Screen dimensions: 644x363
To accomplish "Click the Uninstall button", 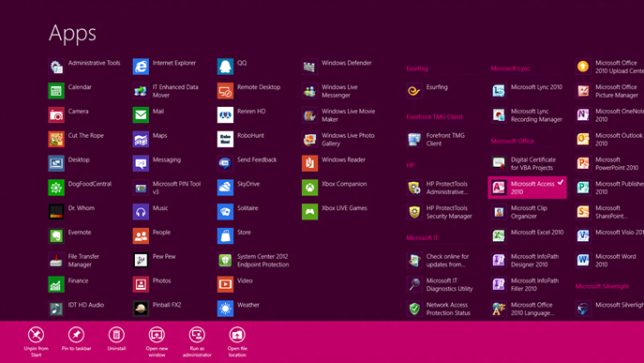I will pos(116,339).
